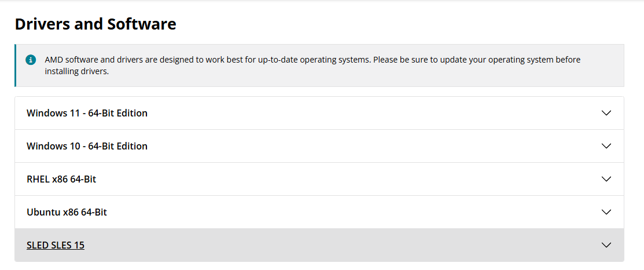This screenshot has height=270, width=644.
Task: Click the RHEL x86 64-Bit chevron arrow
Action: pyautogui.click(x=606, y=179)
